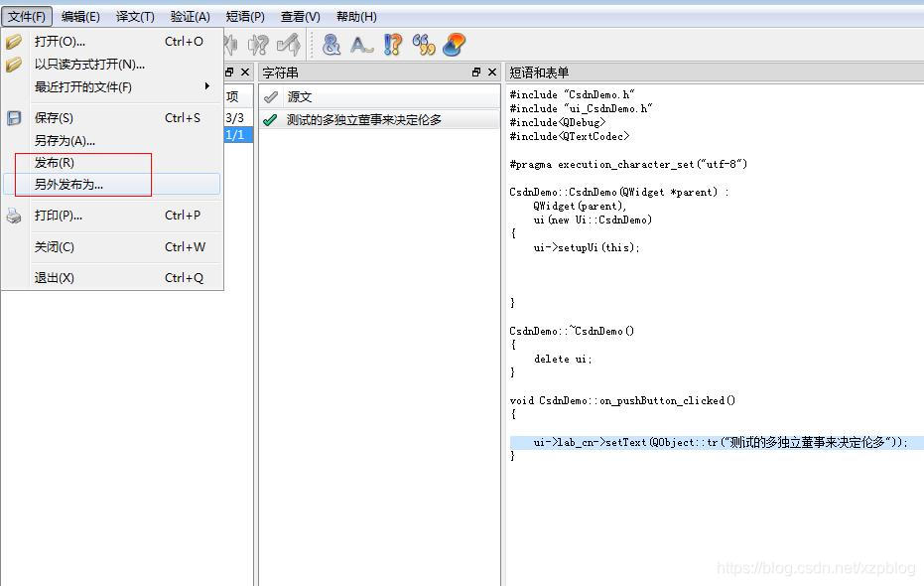Click code line ui(new Ui::CsdnDemo)
Screen dimensions: 924x586
(x=593, y=220)
